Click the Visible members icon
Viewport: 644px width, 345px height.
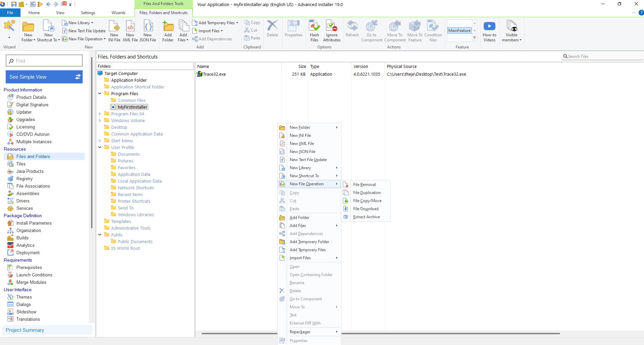[x=512, y=31]
